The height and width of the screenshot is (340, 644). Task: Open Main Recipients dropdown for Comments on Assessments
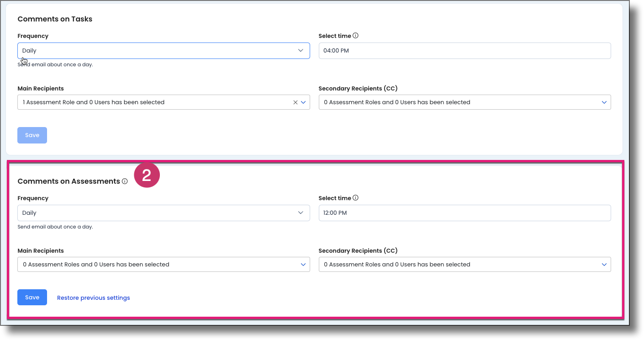(x=164, y=265)
